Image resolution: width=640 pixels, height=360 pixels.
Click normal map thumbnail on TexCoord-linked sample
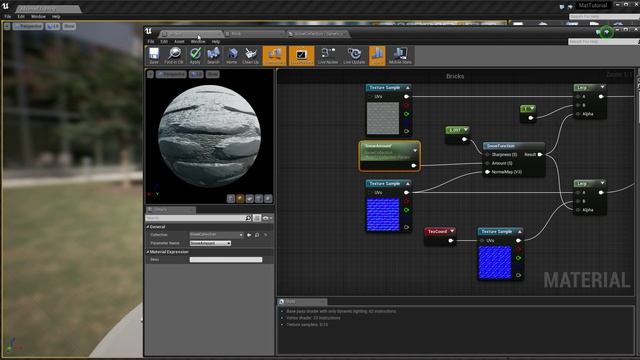[495, 262]
